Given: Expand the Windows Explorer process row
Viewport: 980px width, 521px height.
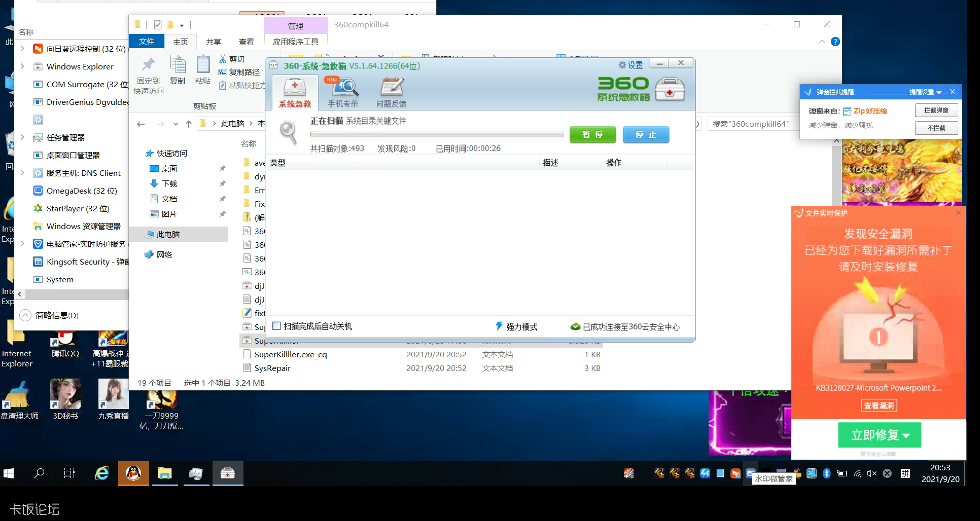Looking at the screenshot, I should click(22, 66).
